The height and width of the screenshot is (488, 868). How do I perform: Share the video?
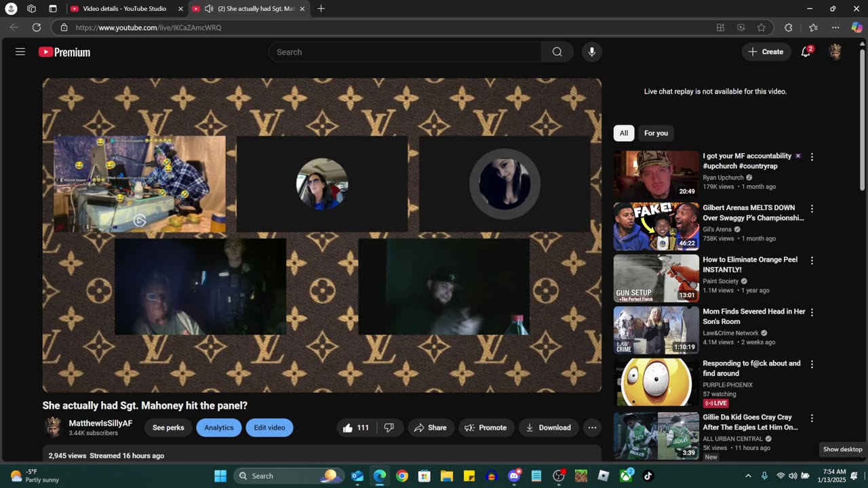[431, 428]
